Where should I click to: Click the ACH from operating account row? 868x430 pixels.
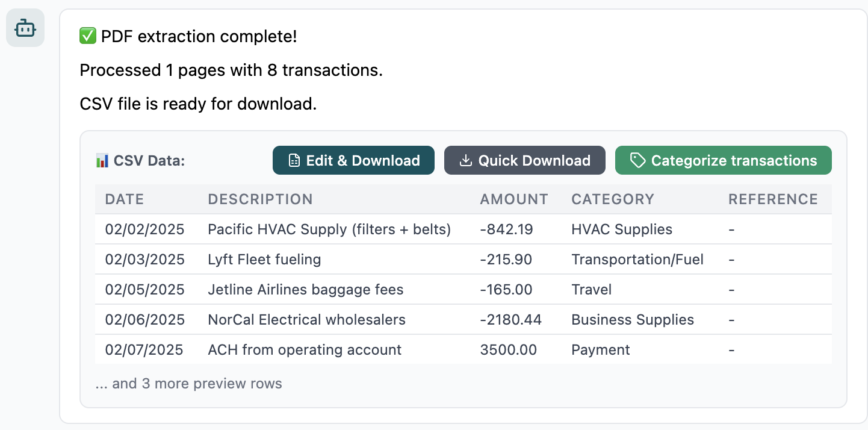pyautogui.click(x=305, y=350)
